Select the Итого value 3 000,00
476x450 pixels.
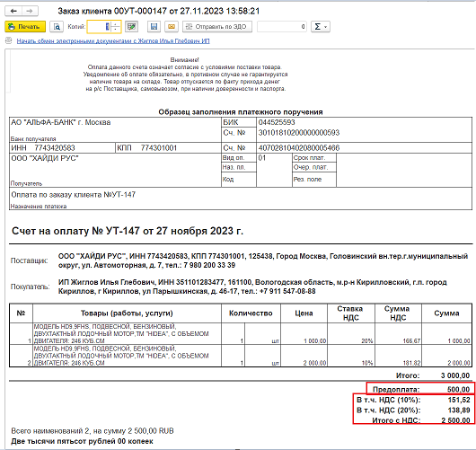455,375
